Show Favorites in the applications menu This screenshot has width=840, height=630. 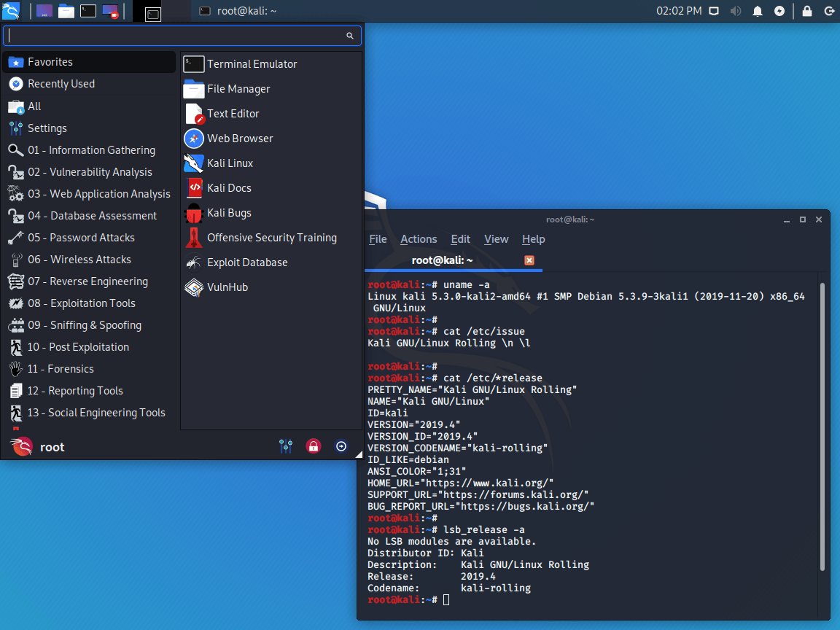(50, 62)
